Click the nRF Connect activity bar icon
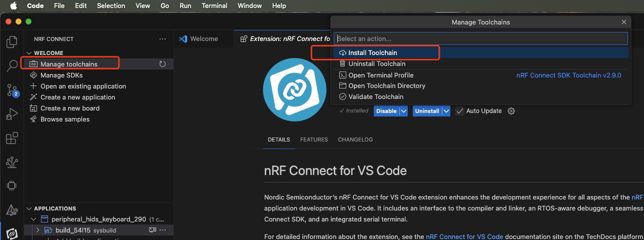644x240 pixels. (x=12, y=232)
